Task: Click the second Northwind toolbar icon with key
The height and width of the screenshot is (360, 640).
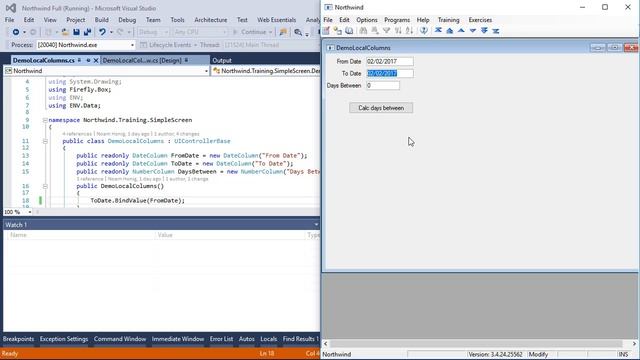Action: coord(337,31)
